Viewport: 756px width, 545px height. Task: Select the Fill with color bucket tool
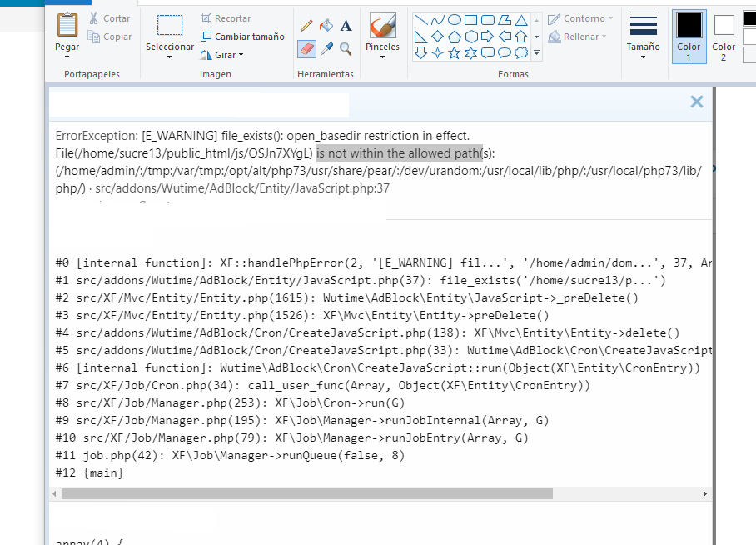coord(326,26)
